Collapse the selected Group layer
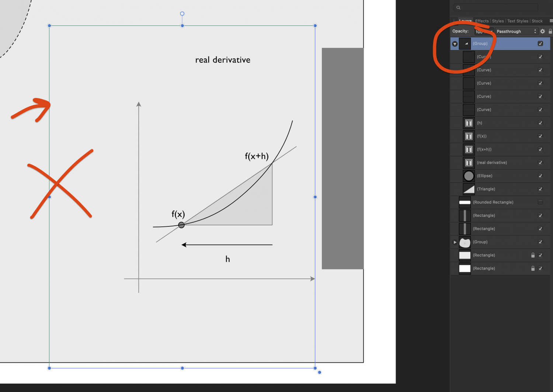This screenshot has height=392, width=553. point(455,44)
